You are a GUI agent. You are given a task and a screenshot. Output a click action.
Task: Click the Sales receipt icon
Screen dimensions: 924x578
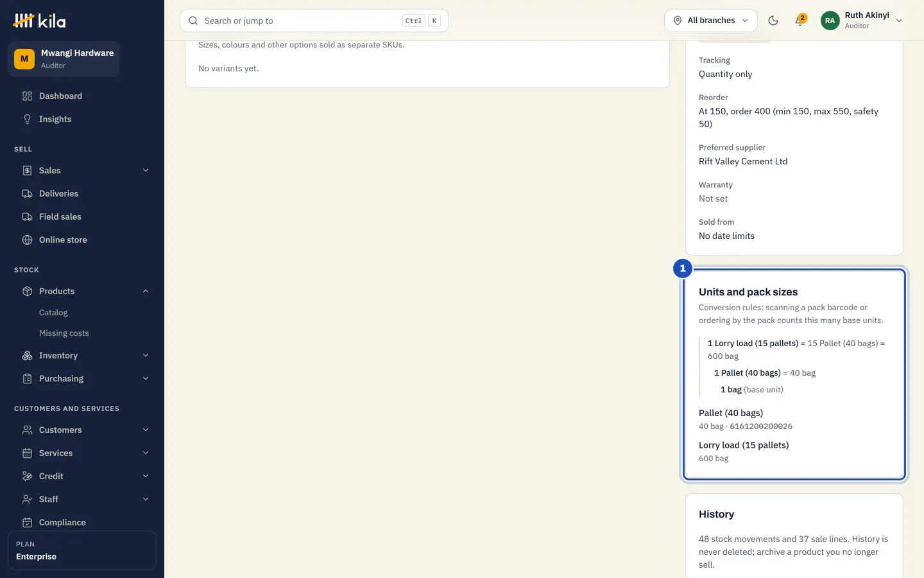point(27,170)
